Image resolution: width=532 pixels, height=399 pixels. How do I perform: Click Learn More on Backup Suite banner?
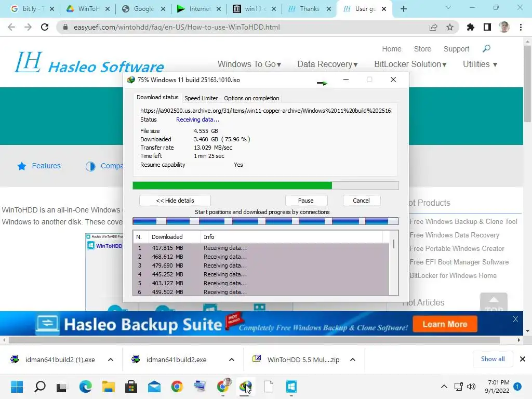click(x=445, y=324)
